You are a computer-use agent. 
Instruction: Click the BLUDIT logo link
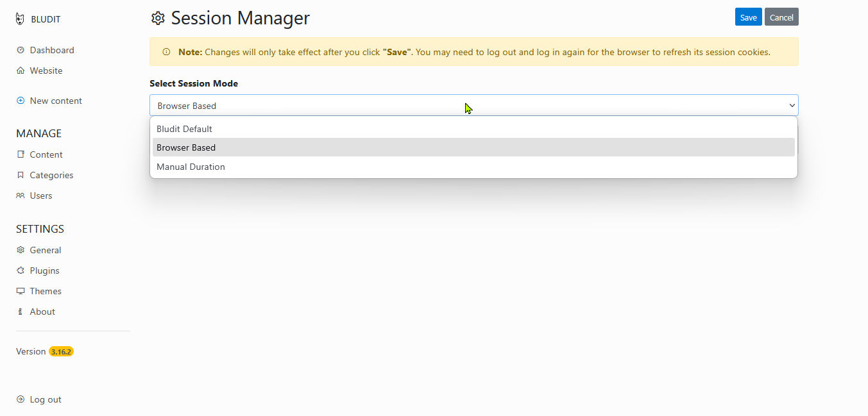click(x=40, y=19)
